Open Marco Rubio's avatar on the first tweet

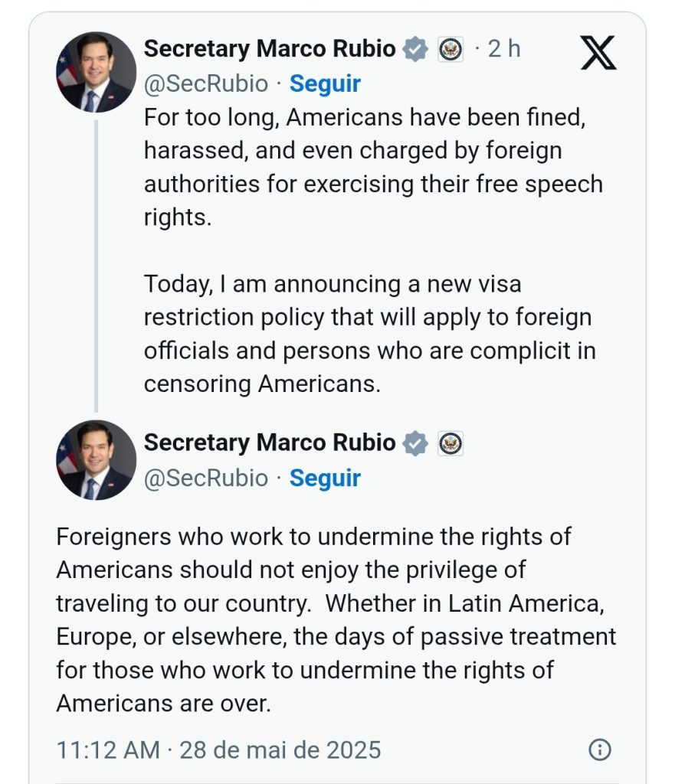click(x=96, y=72)
